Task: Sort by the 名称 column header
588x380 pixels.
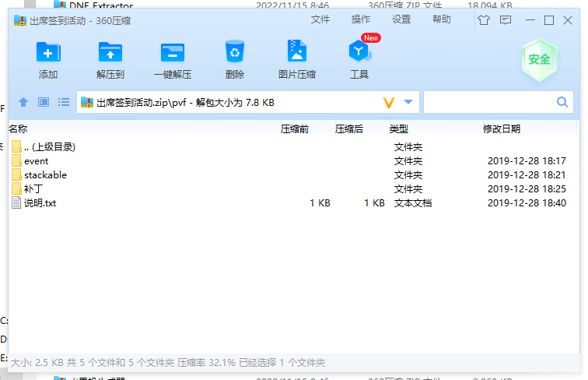Action: pyautogui.click(x=18, y=128)
